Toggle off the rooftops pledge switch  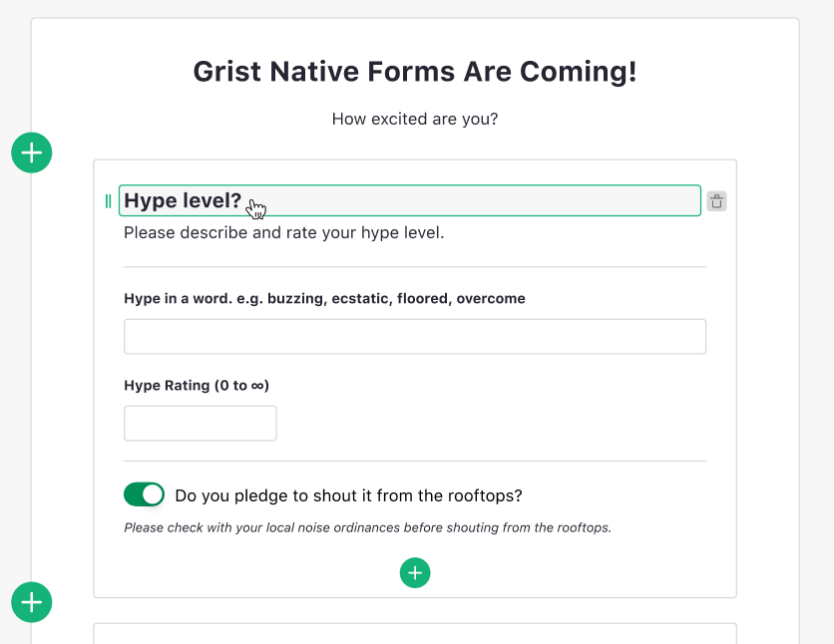coord(144,493)
